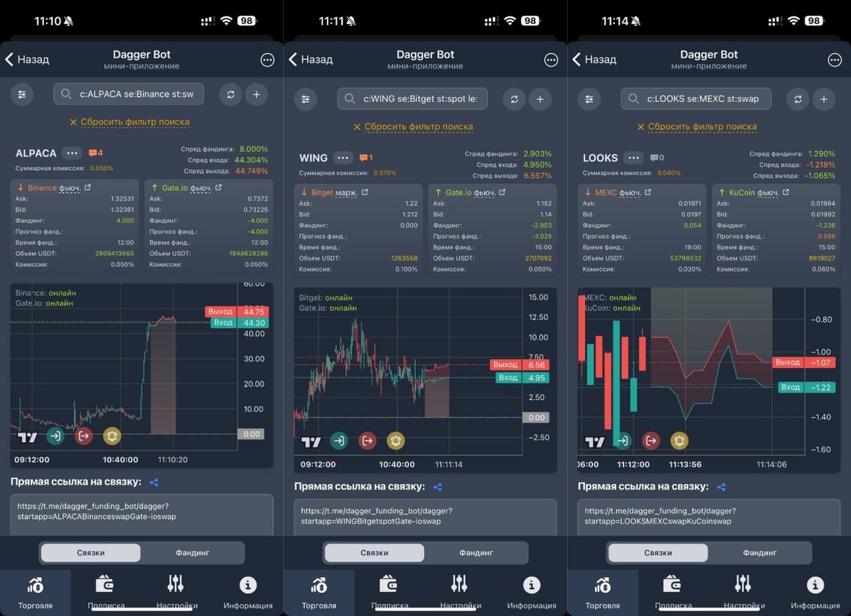Open Binance futures external link icon

point(87,188)
